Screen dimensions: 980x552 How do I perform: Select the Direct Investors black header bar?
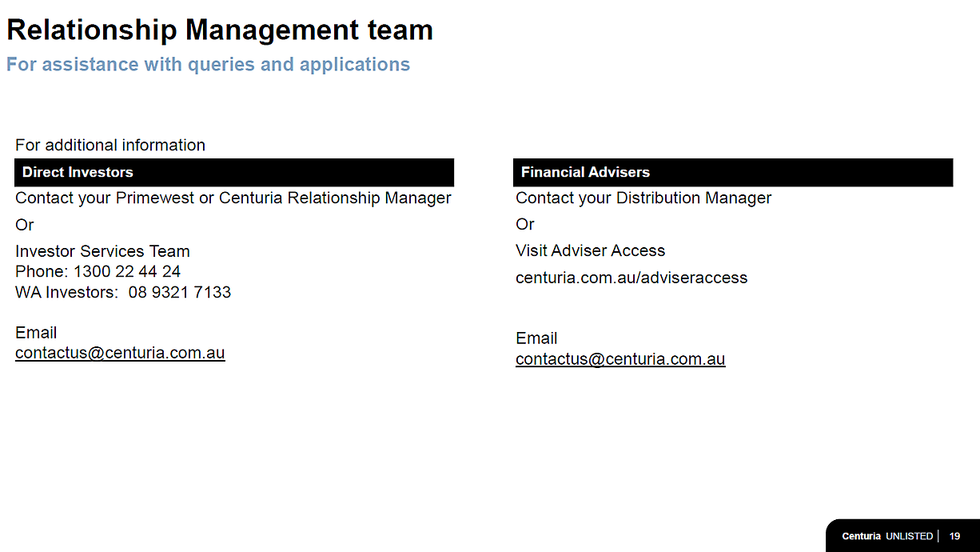tap(234, 172)
